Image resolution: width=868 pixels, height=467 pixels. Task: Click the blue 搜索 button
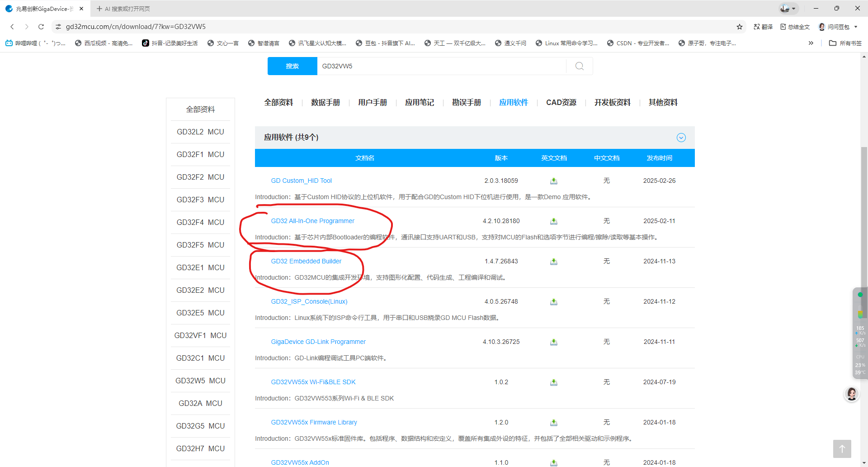tap(292, 66)
